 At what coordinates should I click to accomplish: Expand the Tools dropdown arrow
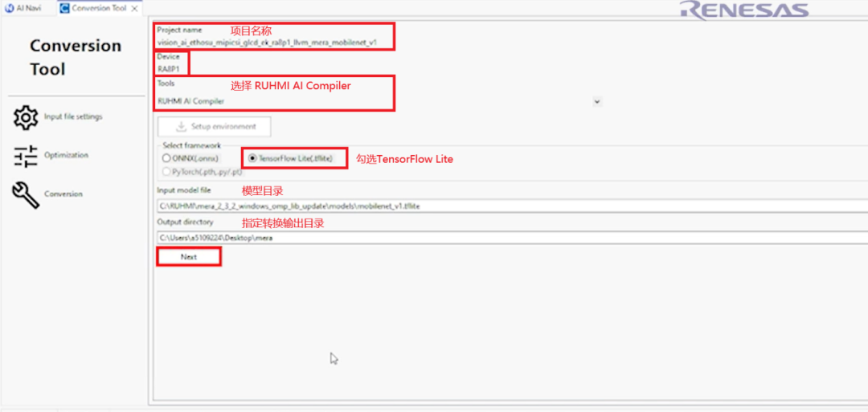click(596, 102)
